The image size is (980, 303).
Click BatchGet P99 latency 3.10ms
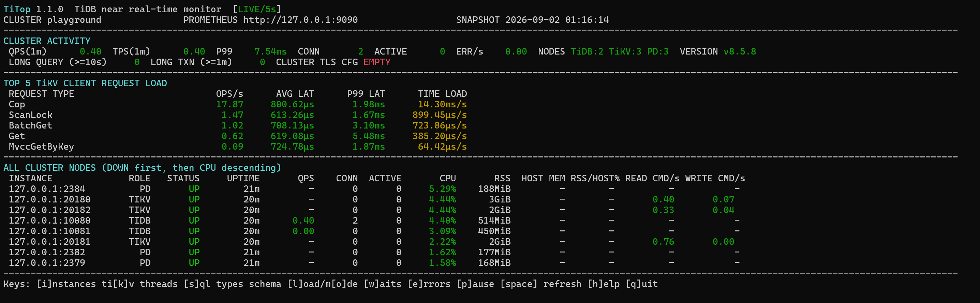pyautogui.click(x=369, y=126)
